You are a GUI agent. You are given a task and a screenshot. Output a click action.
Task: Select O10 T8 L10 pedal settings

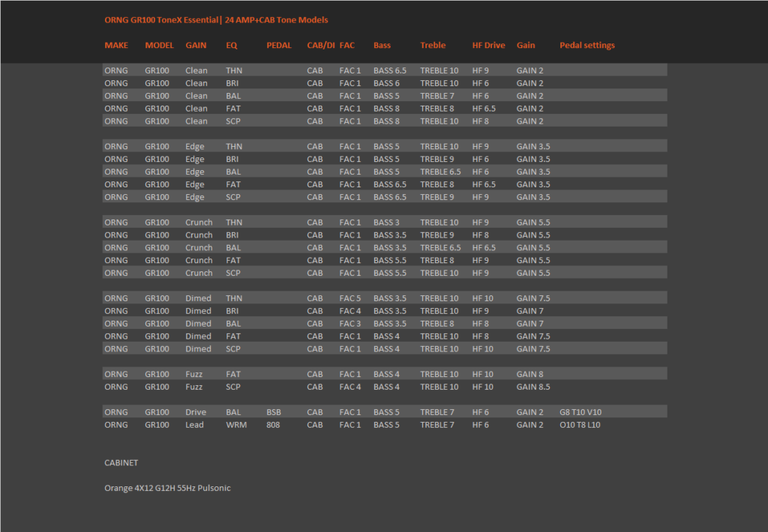580,426
